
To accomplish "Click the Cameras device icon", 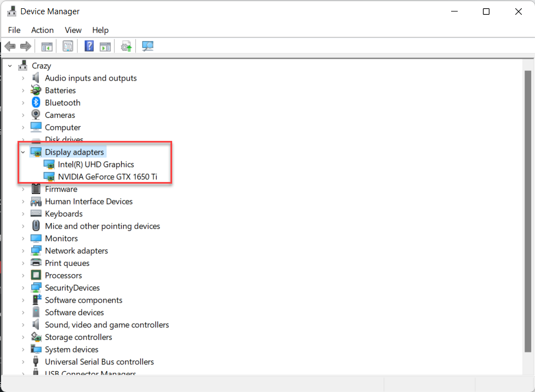I will click(36, 115).
